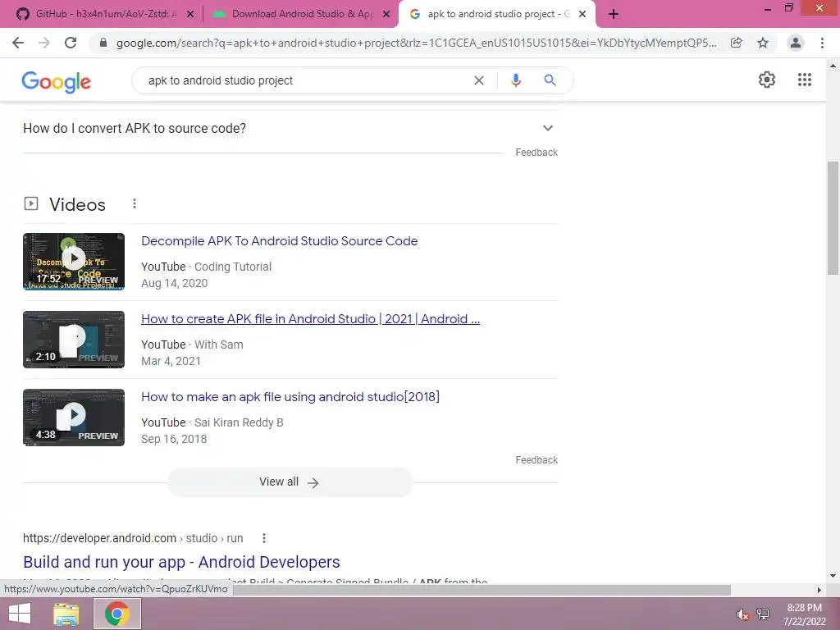Click scroll-down arrow on vertical scrollbar
Screen dimensions: 840x630
[x=833, y=576]
